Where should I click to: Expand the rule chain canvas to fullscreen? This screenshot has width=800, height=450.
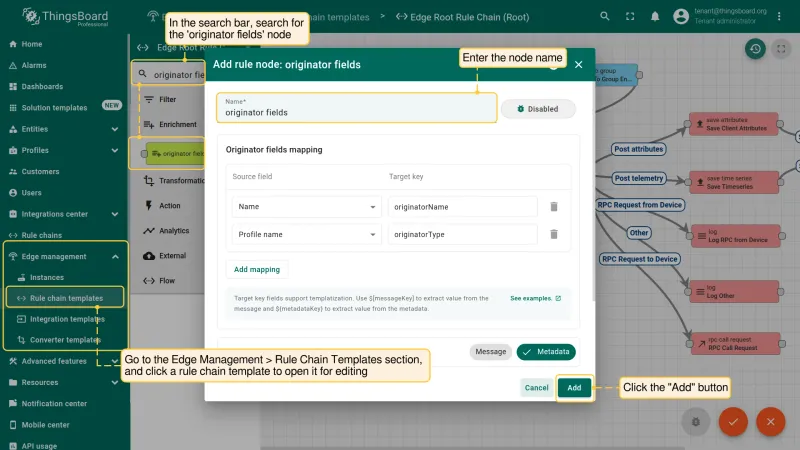(781, 49)
